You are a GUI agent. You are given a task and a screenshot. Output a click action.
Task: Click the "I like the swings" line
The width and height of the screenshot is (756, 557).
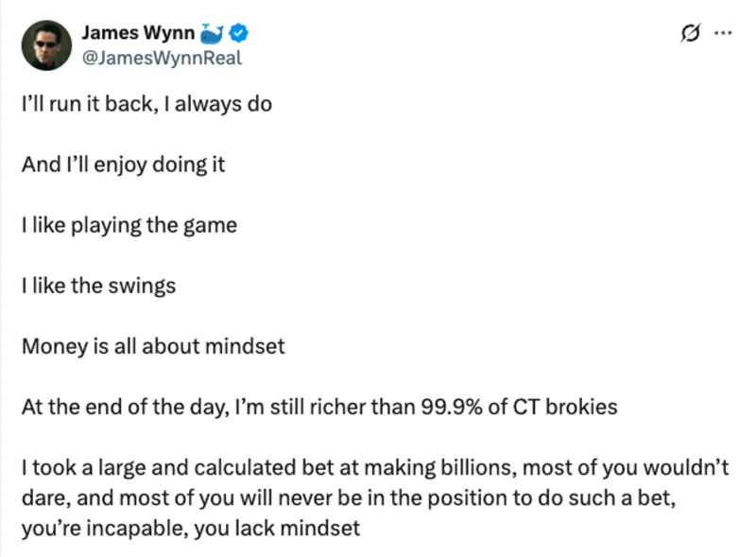pos(98,285)
